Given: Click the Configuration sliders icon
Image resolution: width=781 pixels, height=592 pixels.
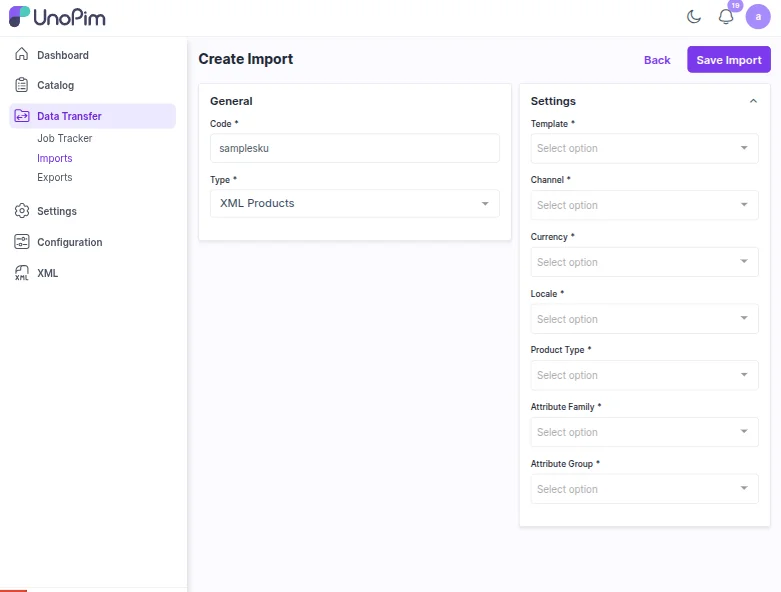Looking at the screenshot, I should [21, 242].
